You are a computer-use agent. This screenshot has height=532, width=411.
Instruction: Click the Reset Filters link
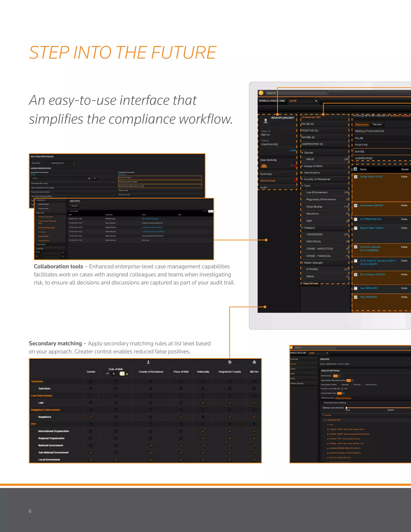[310, 283]
